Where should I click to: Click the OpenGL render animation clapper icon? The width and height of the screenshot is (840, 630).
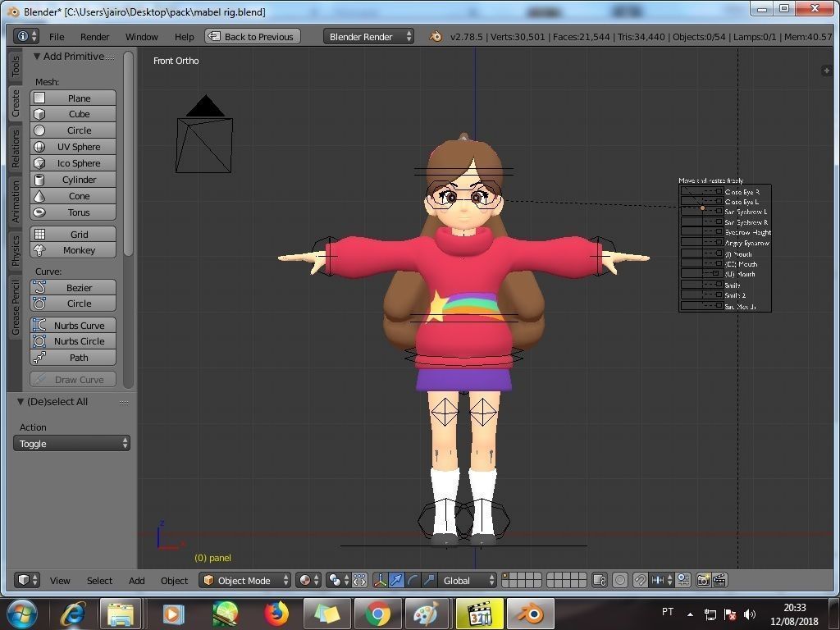719,580
